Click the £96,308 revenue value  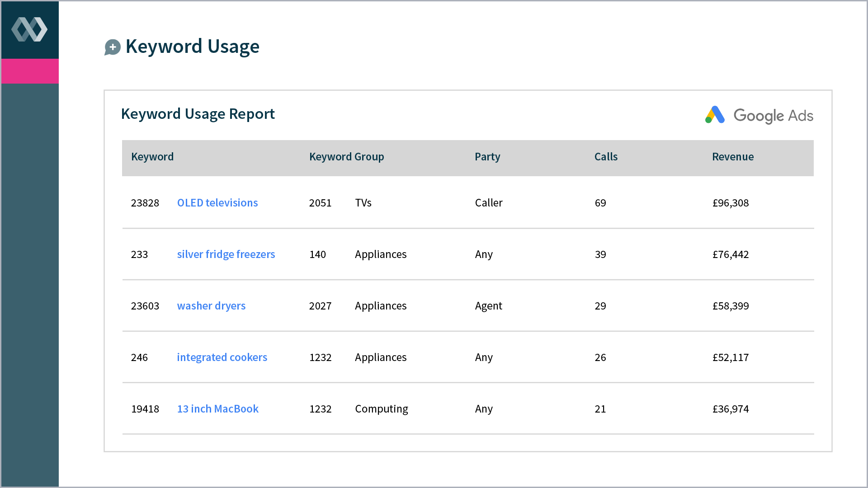[x=731, y=203]
